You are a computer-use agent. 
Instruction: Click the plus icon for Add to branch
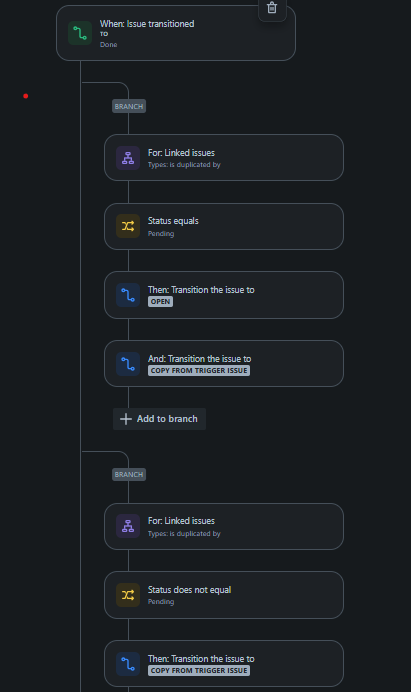(126, 419)
